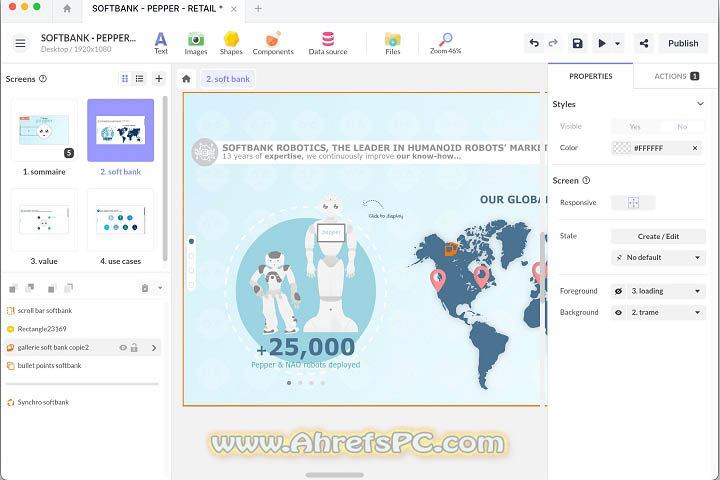Toggle the Background visibility eye
The image size is (720, 480).
coord(619,312)
